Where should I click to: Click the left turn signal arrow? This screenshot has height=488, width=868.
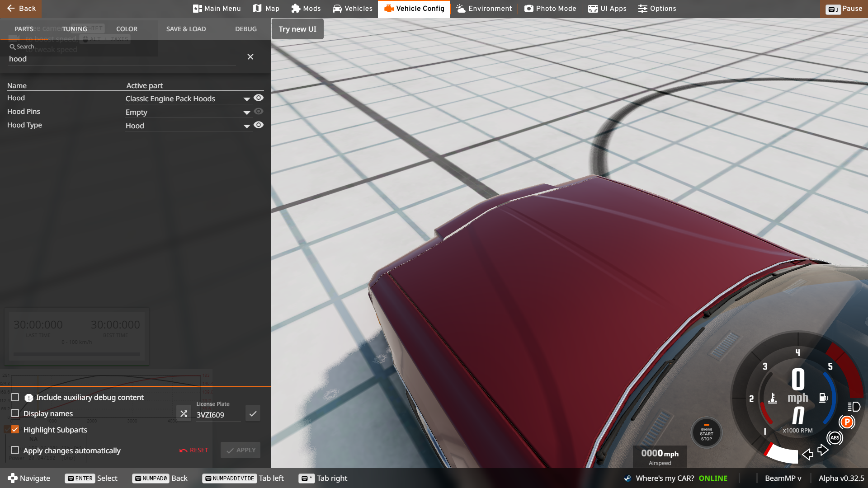point(807,454)
